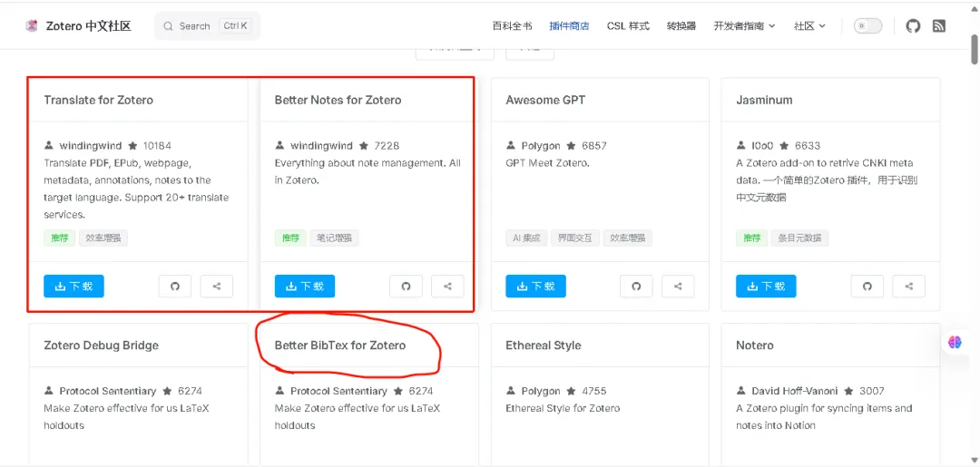Expand 开发者指南 dropdown menu
980x467 pixels.
click(x=744, y=26)
